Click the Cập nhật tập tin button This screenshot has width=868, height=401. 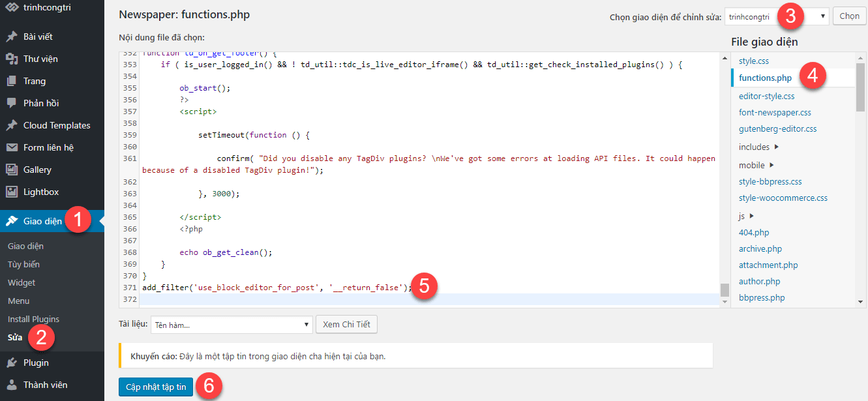coord(156,387)
